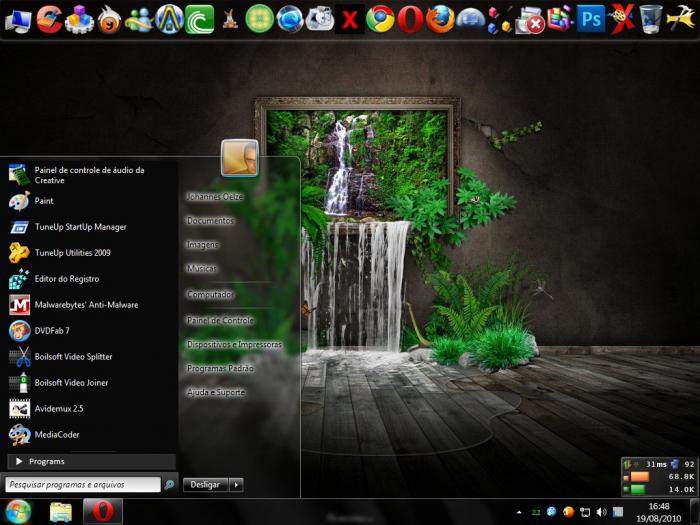
Task: Open the green BitTorrent-style dock icon
Action: 200,20
